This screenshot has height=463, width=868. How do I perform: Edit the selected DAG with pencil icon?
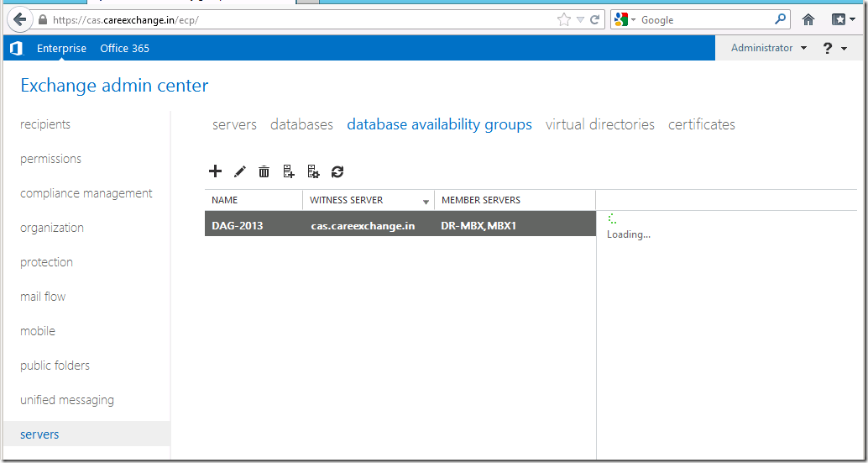(x=239, y=171)
